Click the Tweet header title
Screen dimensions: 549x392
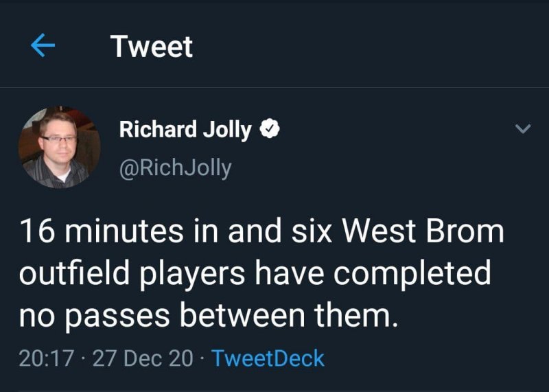[152, 47]
